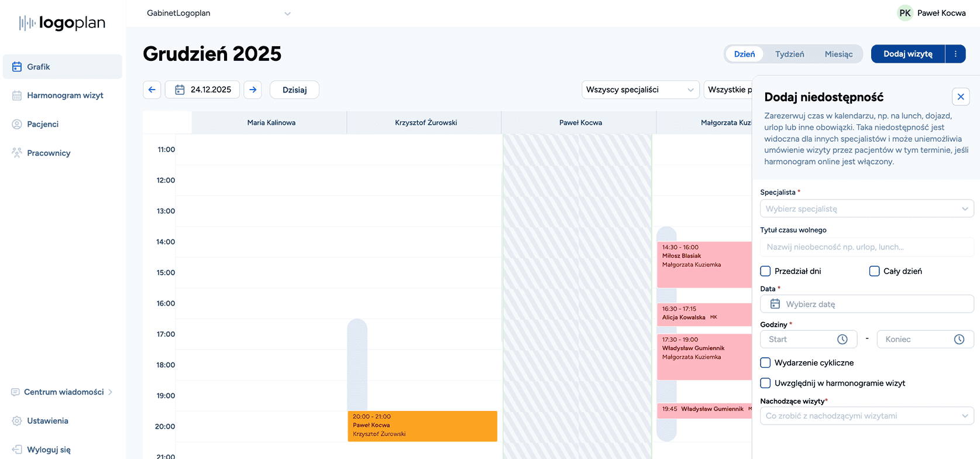The image size is (980, 459).
Task: Expand the Wszyscy specjaliści filter dropdown
Action: 640,90
